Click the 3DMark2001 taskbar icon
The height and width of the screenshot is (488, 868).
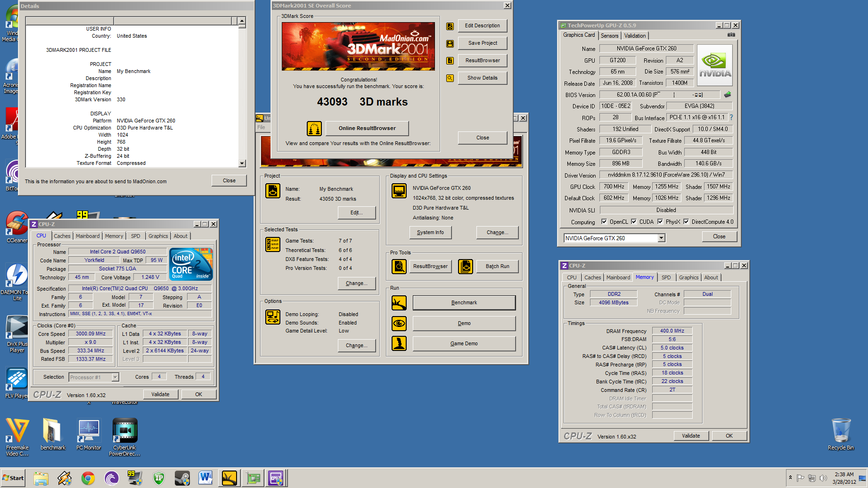(x=229, y=479)
